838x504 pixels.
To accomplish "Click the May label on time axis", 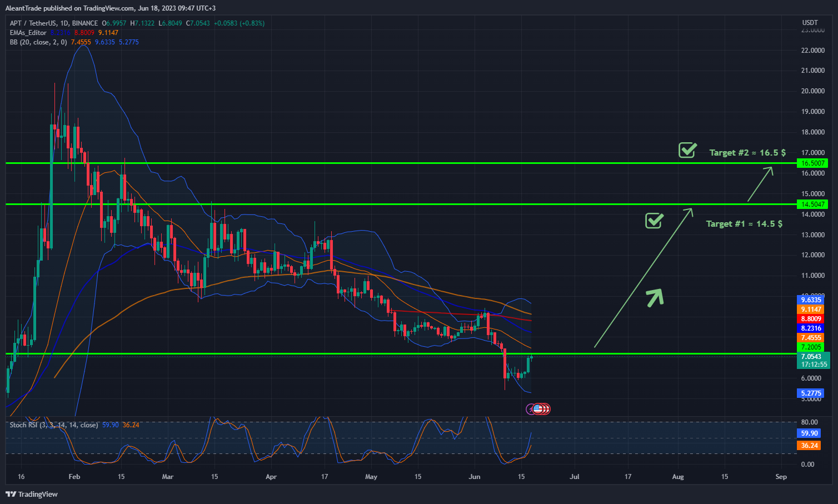I will click(371, 477).
